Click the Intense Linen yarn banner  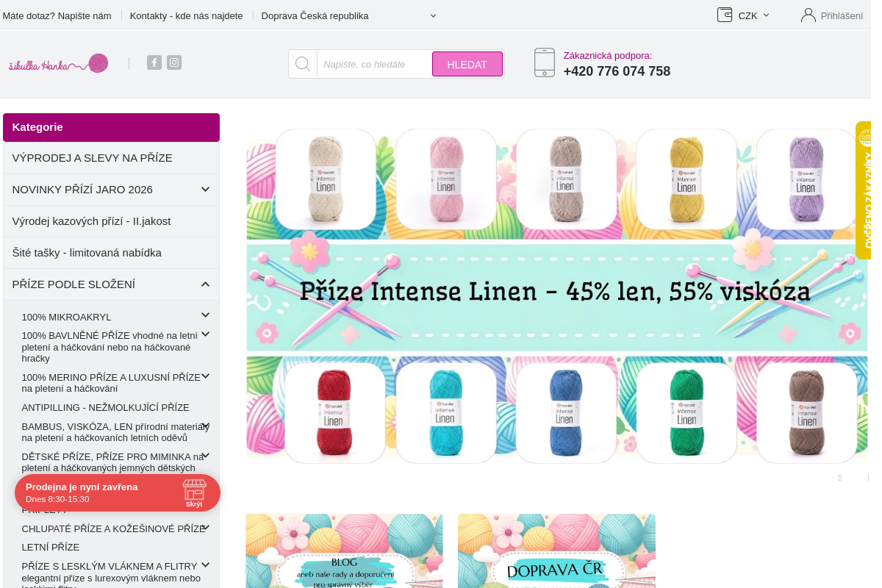(x=556, y=295)
